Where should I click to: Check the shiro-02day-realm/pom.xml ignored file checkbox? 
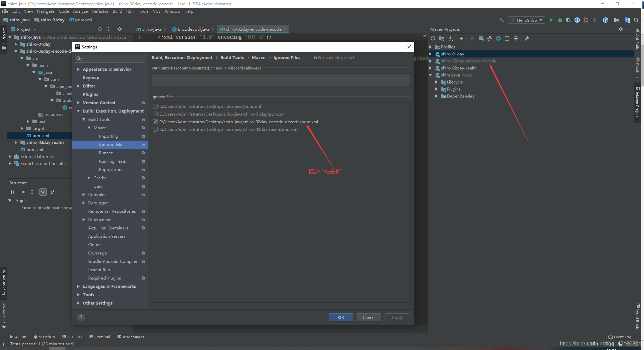coord(155,129)
